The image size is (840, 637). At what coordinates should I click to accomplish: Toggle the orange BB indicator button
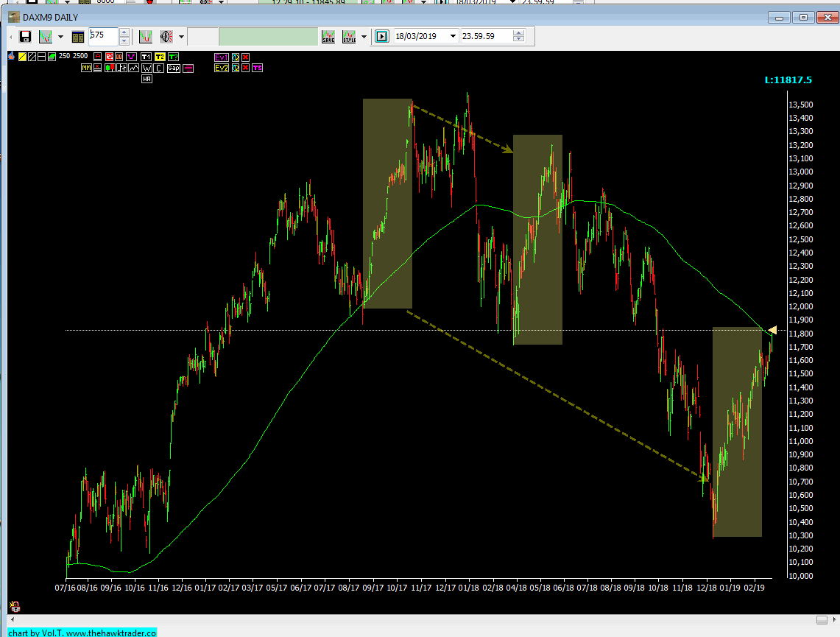tap(119, 57)
